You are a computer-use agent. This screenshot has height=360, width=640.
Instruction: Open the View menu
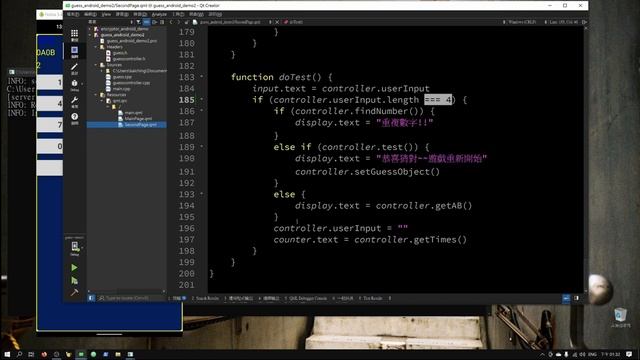(x=106, y=14)
